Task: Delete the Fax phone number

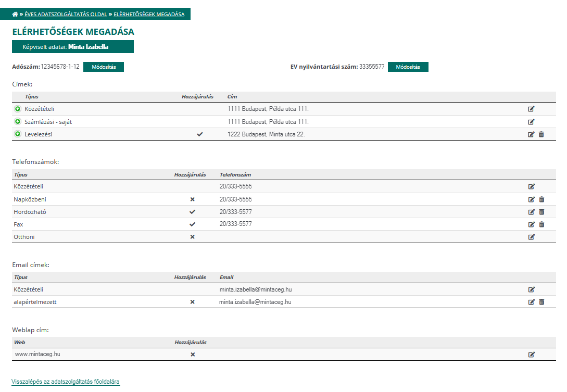Action: tap(541, 224)
